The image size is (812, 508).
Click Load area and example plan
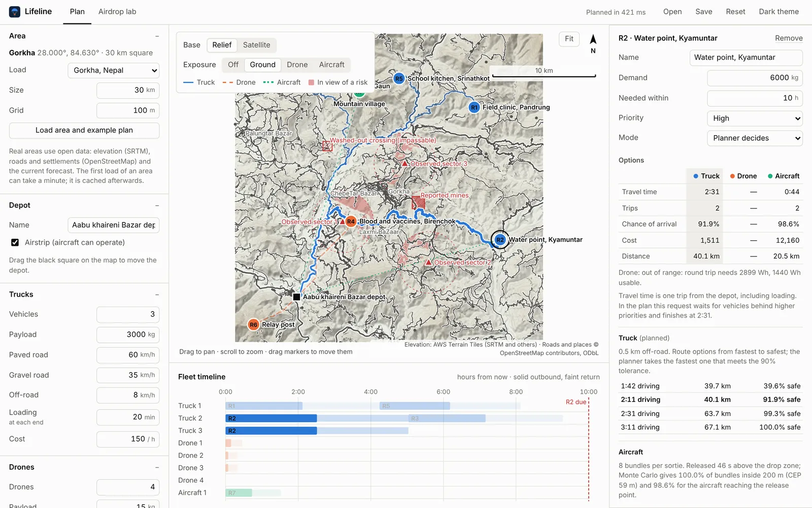(x=84, y=131)
